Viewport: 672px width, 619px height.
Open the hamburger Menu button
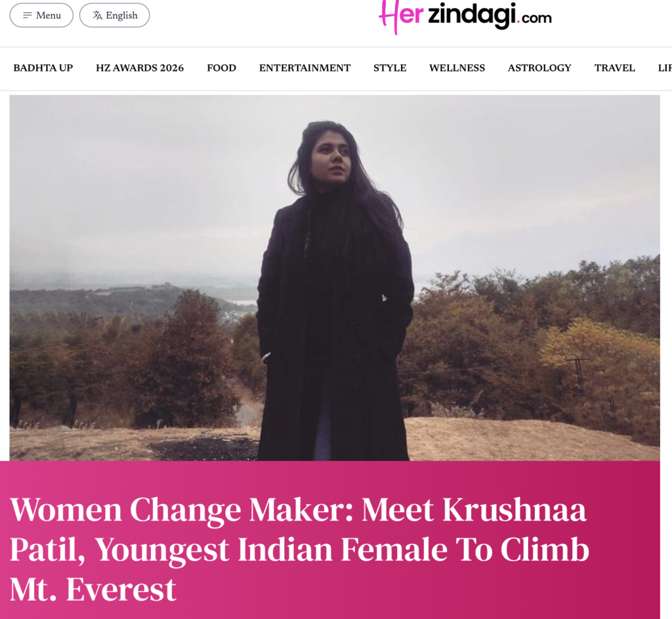[41, 16]
